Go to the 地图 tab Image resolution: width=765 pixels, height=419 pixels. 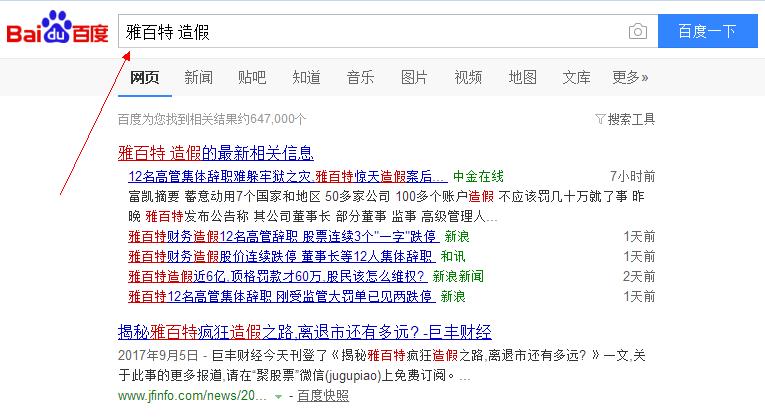click(x=522, y=77)
